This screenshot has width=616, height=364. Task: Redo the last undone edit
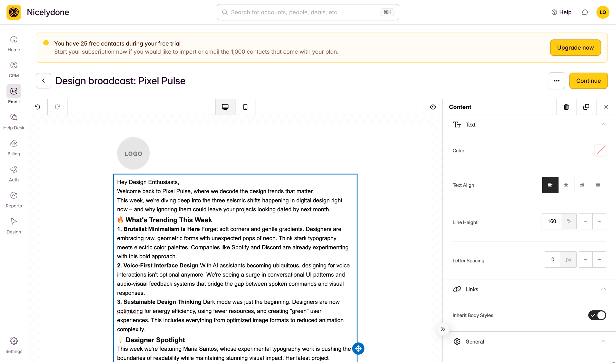pos(57,107)
